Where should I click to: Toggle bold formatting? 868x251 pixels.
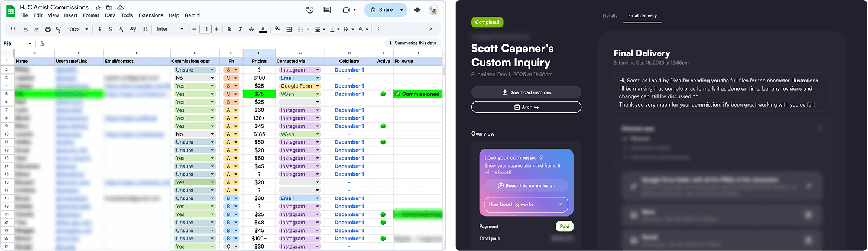click(x=228, y=29)
